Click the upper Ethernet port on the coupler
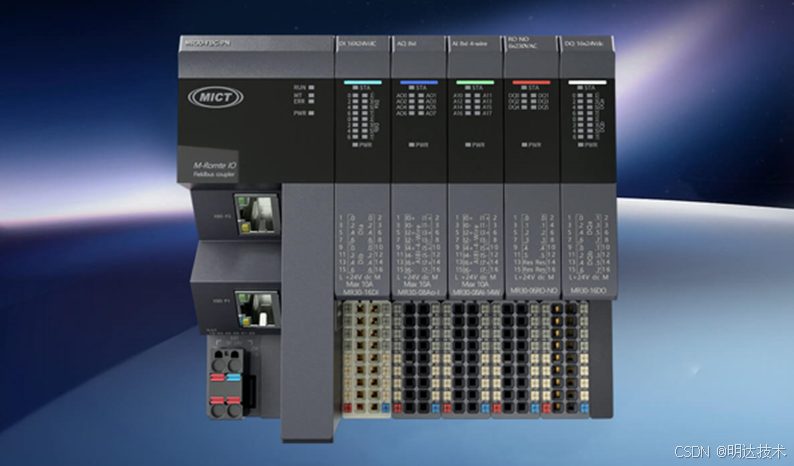Image resolution: width=794 pixels, height=466 pixels. (257, 214)
